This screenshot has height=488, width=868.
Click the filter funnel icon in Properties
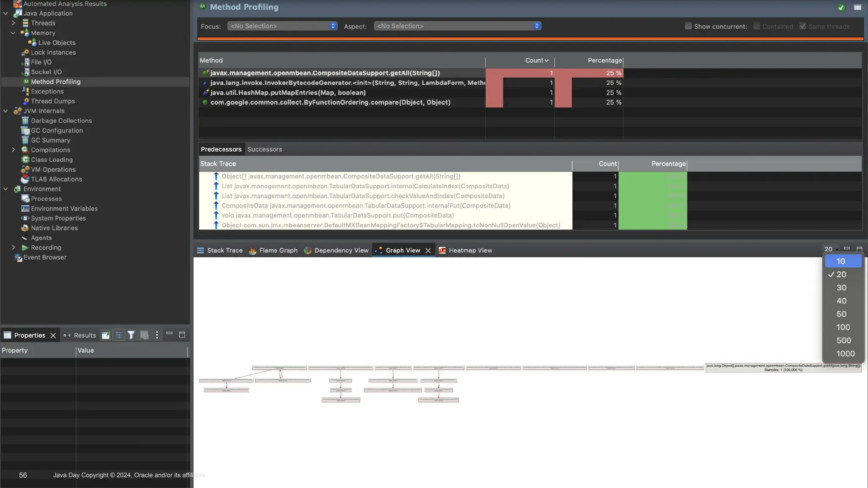pos(131,335)
